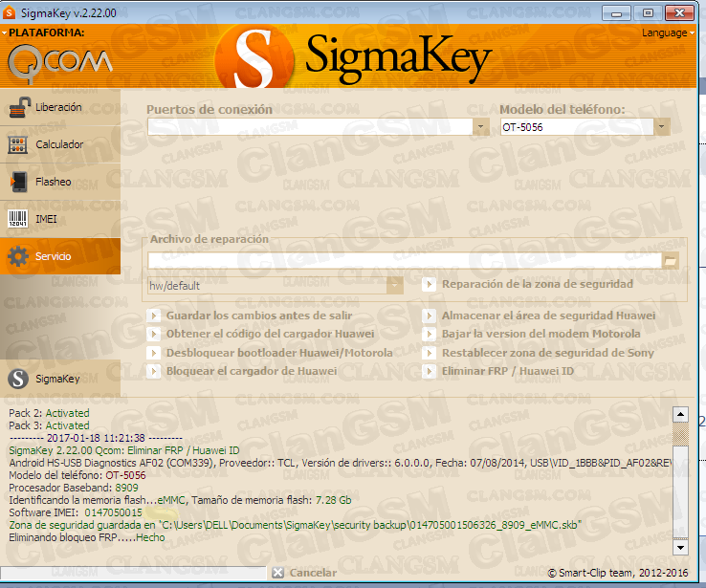Click Almacenar el área de seguridad Huawei

pyautogui.click(x=539, y=316)
